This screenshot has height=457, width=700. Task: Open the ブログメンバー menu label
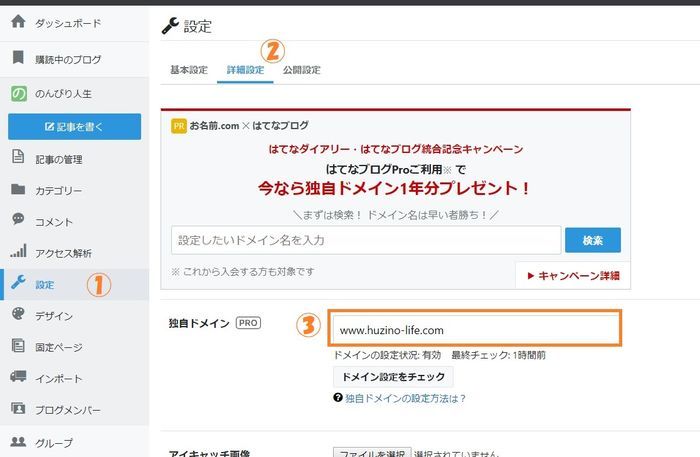pyautogui.click(x=68, y=410)
